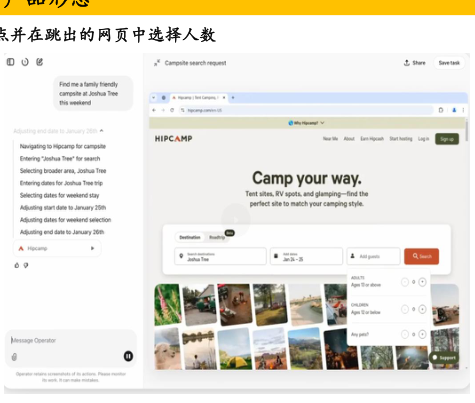Pause the Operator task
The height and width of the screenshot is (403, 475).
[x=128, y=356]
